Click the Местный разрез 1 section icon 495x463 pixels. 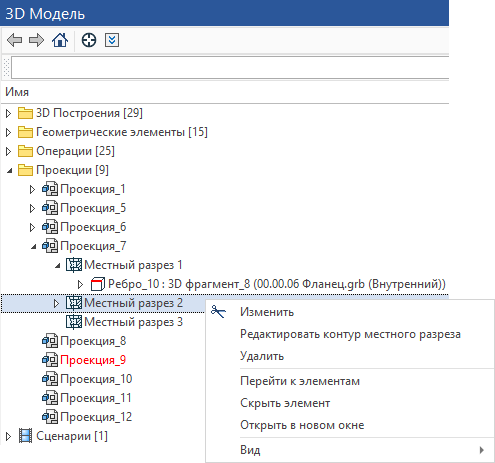point(74,265)
